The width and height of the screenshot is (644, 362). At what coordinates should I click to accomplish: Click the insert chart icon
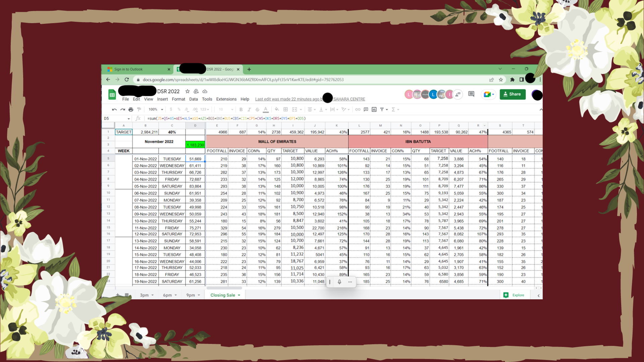374,110
